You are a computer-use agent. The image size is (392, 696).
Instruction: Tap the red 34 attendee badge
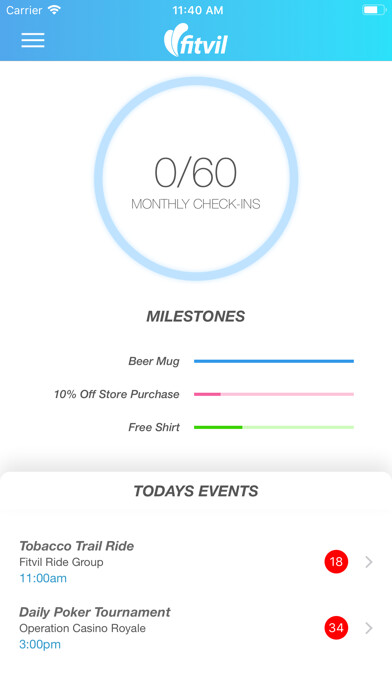[336, 628]
